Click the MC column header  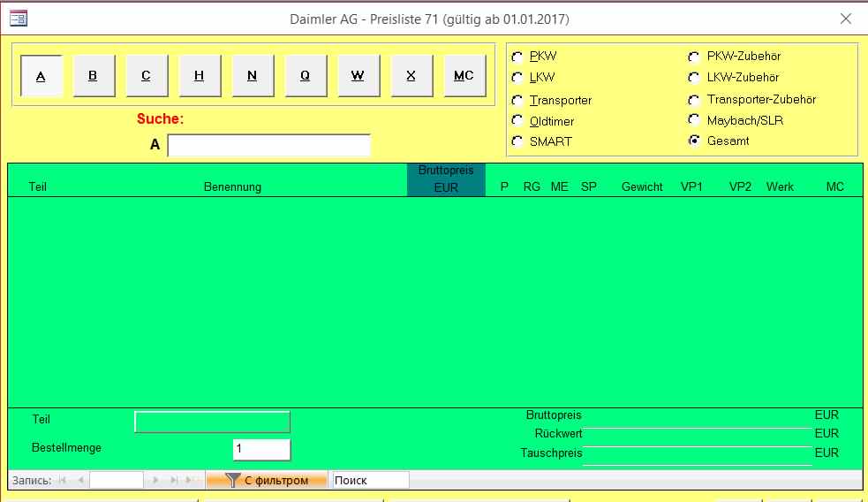[x=834, y=186]
